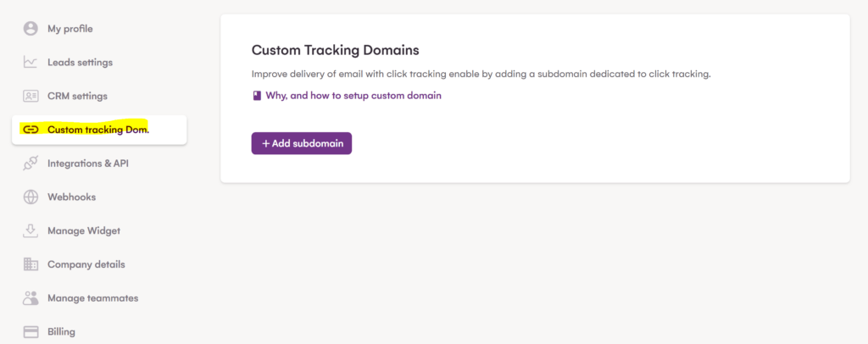This screenshot has height=344, width=868.
Task: Navigate to Manage teammates
Action: tap(92, 298)
